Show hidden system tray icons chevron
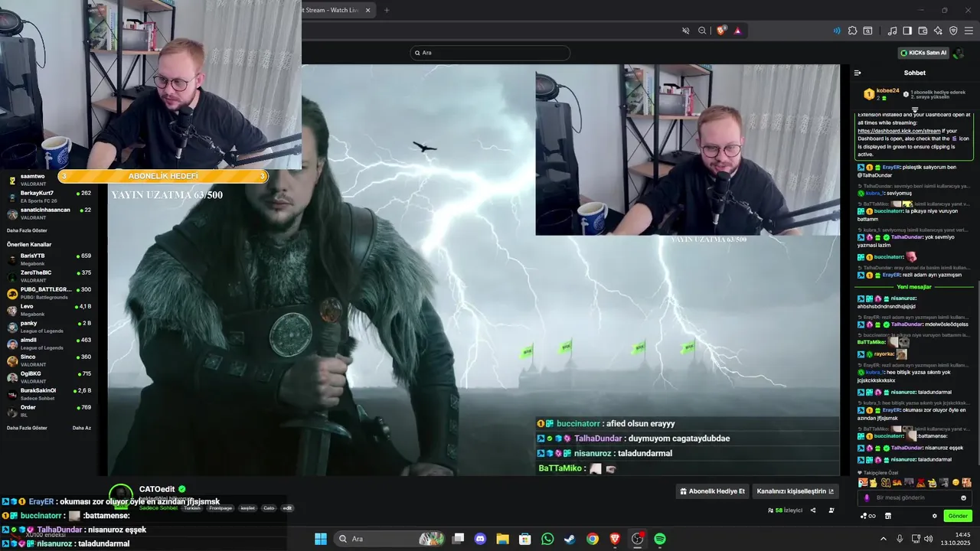This screenshot has height=551, width=980. tap(884, 539)
